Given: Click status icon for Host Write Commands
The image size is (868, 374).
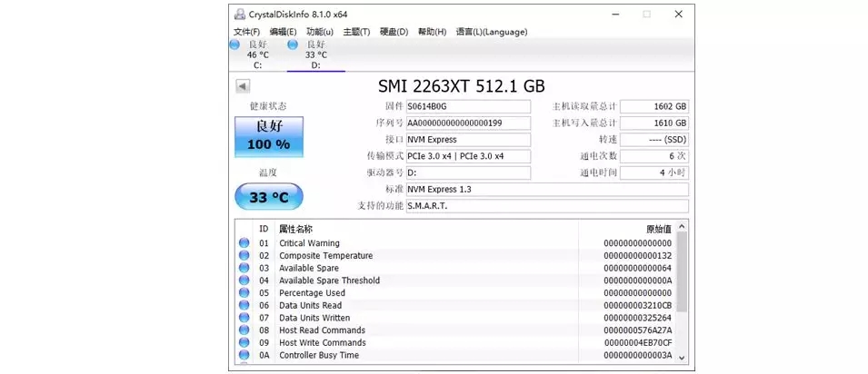Looking at the screenshot, I should [x=244, y=342].
